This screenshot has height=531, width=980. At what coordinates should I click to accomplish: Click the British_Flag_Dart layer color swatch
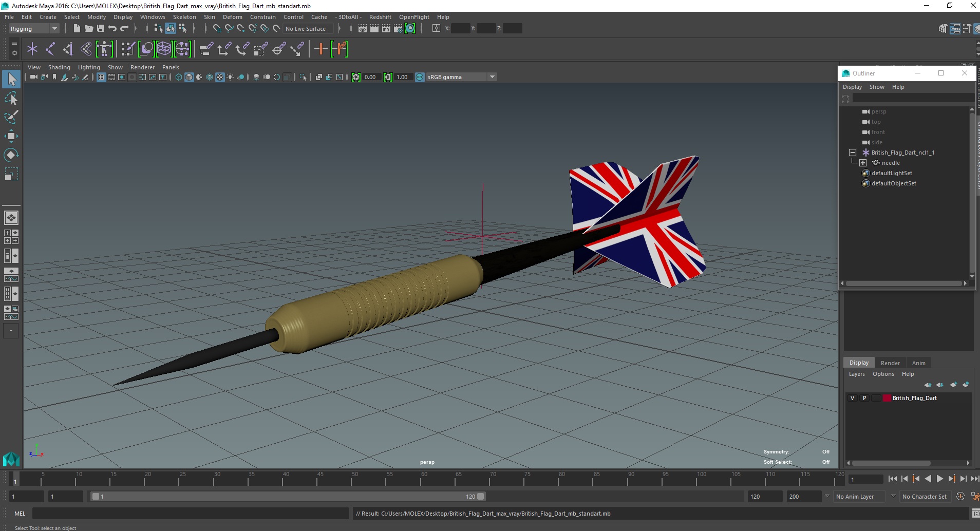click(887, 398)
